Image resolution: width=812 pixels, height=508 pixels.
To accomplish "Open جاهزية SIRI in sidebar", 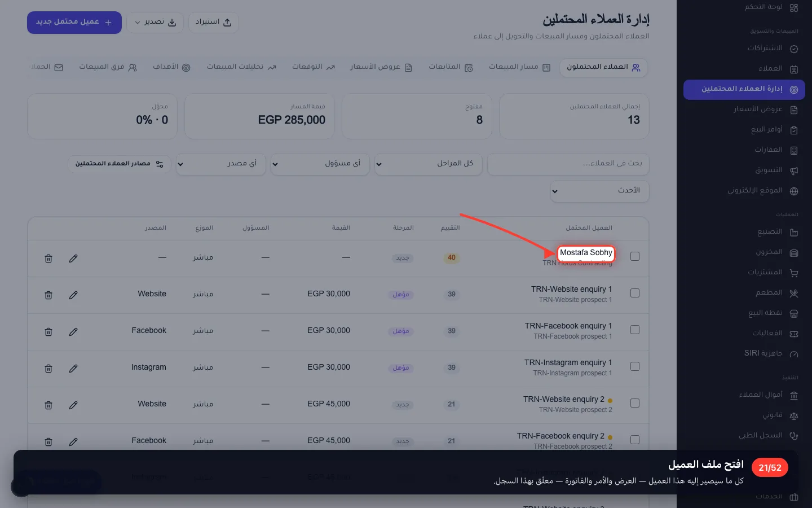I will pyautogui.click(x=744, y=354).
